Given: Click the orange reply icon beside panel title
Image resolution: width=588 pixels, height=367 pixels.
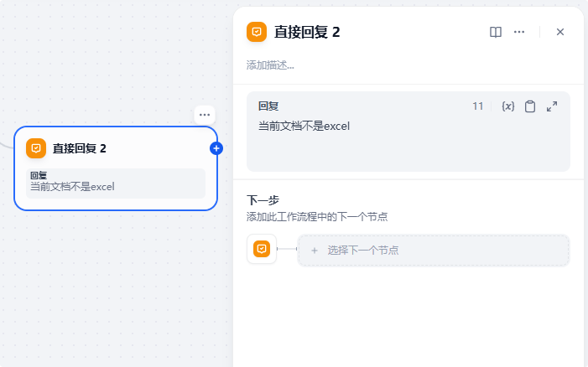Looking at the screenshot, I should point(257,32).
